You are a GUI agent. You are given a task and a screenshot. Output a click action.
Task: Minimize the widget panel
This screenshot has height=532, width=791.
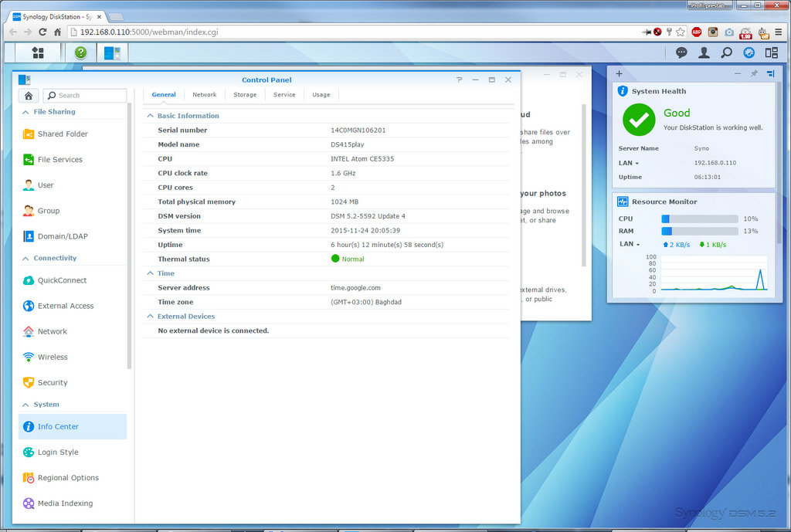pos(738,73)
